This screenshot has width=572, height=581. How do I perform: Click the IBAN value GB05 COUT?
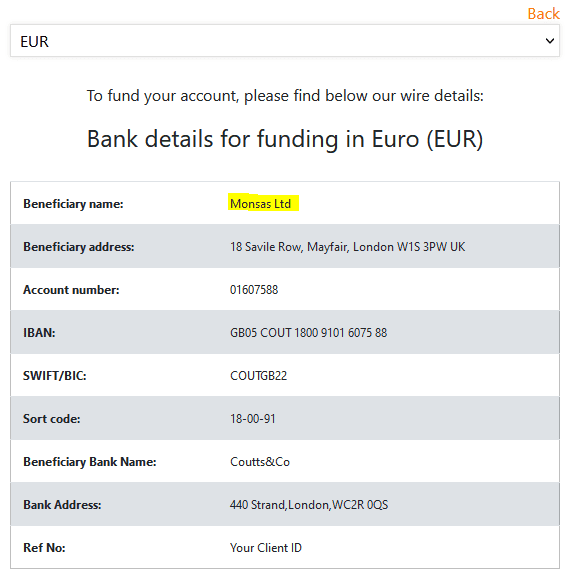click(x=308, y=333)
